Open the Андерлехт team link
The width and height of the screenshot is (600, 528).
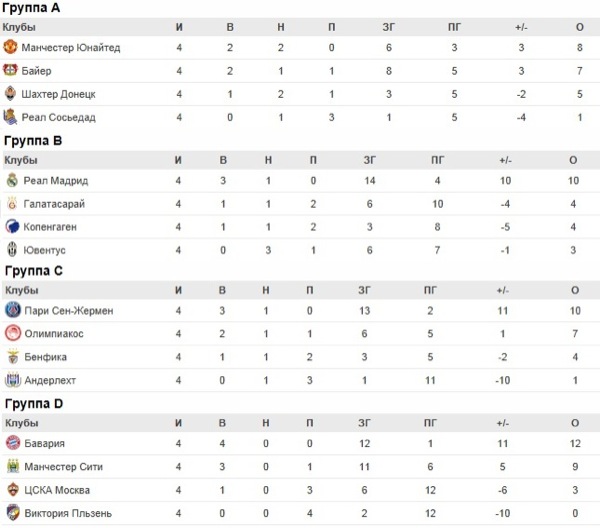(50, 380)
